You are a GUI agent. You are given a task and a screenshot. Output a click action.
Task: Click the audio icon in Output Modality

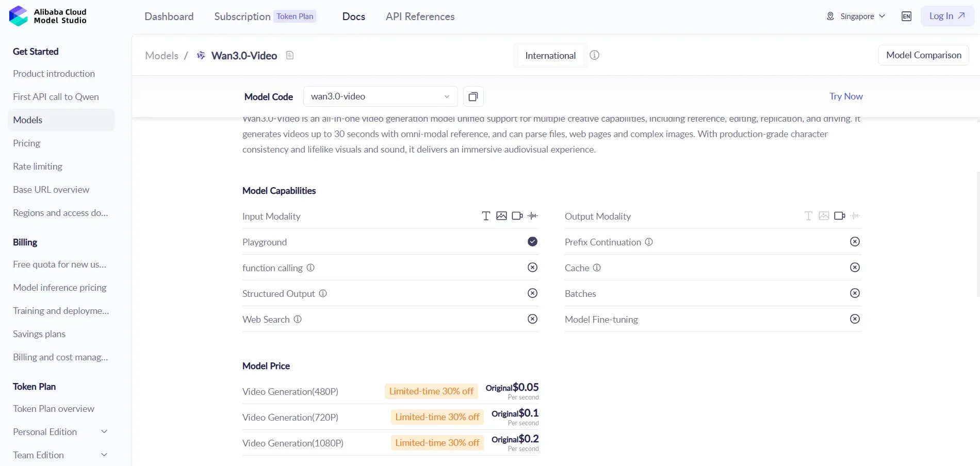pos(855,216)
